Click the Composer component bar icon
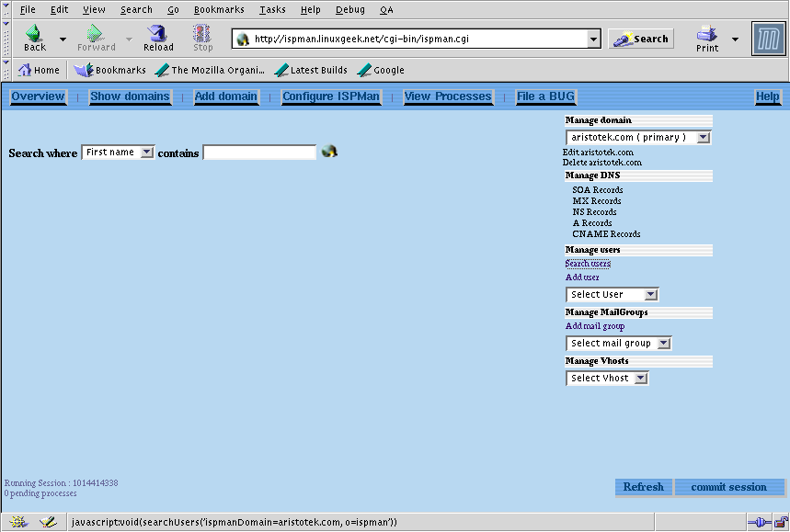The image size is (790, 532). [49, 522]
